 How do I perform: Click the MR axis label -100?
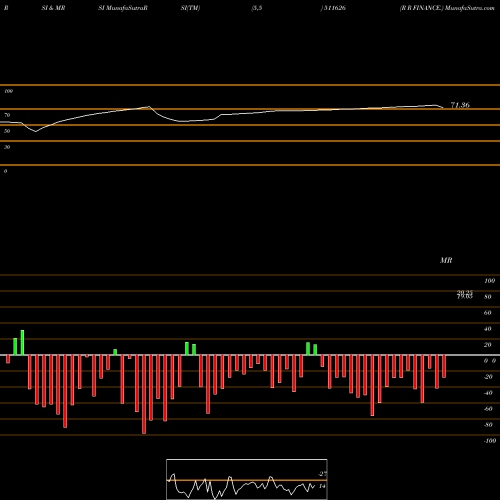(490, 441)
